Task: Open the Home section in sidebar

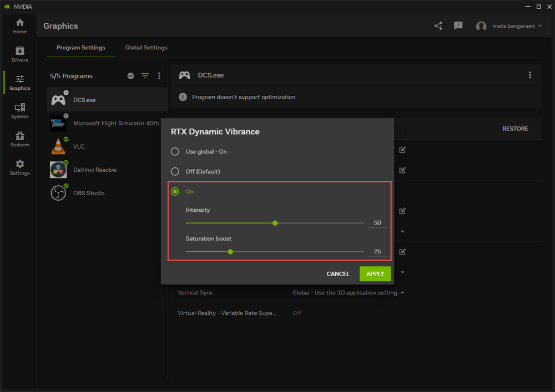Action: coord(19,26)
